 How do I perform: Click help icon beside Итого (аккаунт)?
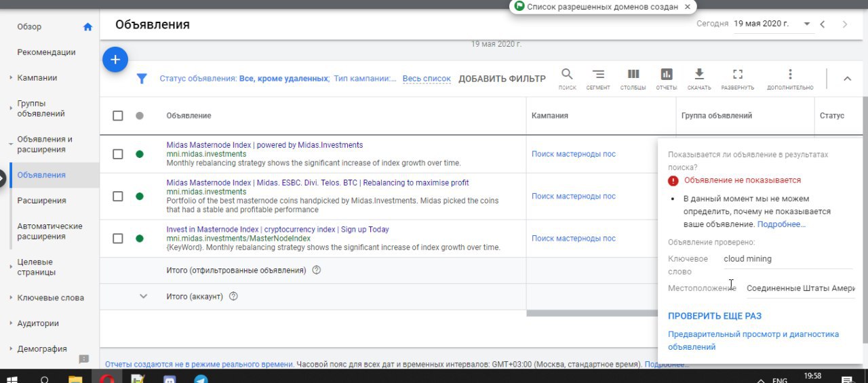233,296
